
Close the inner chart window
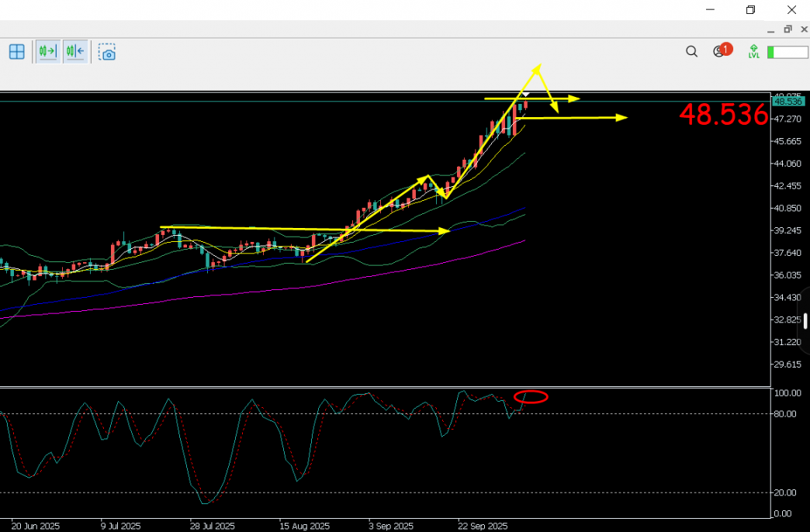tap(803, 29)
